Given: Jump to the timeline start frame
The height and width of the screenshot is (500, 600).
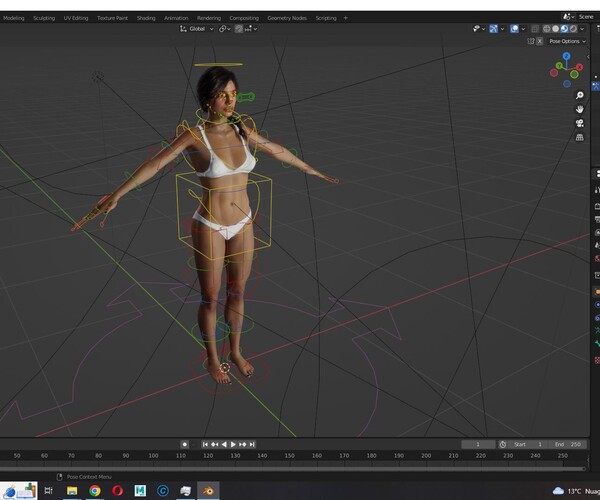Looking at the screenshot, I should pos(205,444).
